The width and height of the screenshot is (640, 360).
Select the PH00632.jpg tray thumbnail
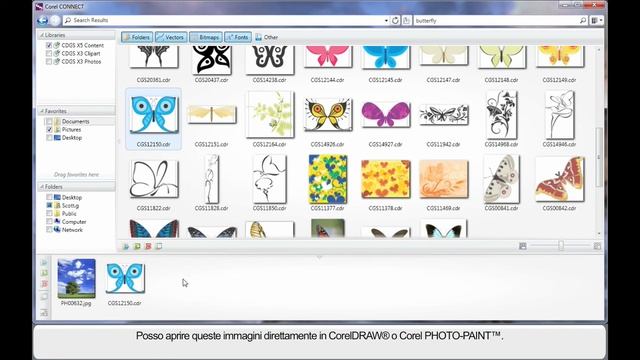pos(76,278)
